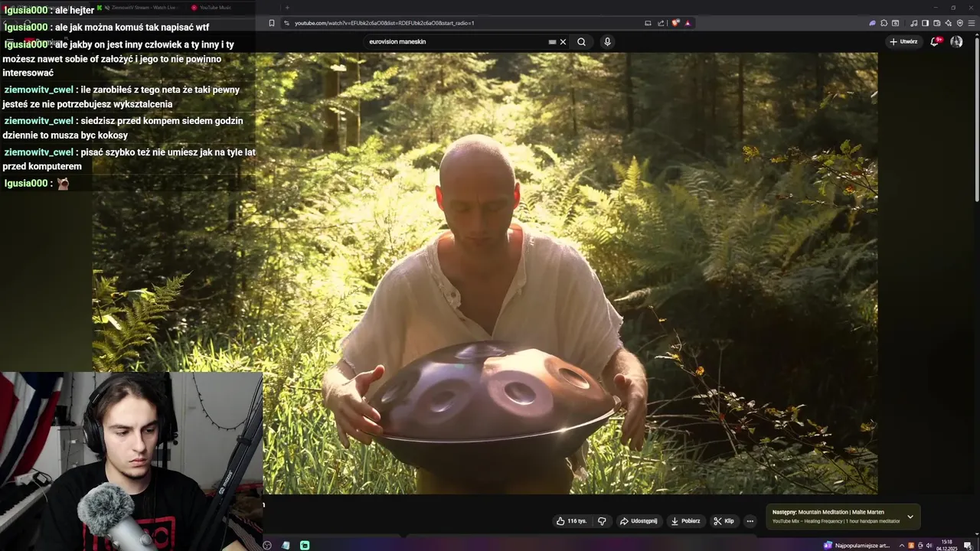980x551 pixels.
Task: Click the Utwórz create button
Action: (903, 41)
